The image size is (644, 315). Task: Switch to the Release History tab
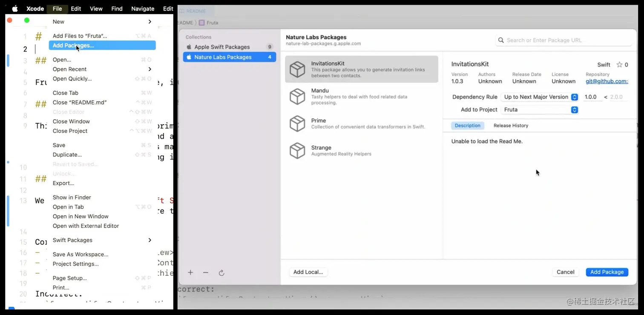(511, 126)
